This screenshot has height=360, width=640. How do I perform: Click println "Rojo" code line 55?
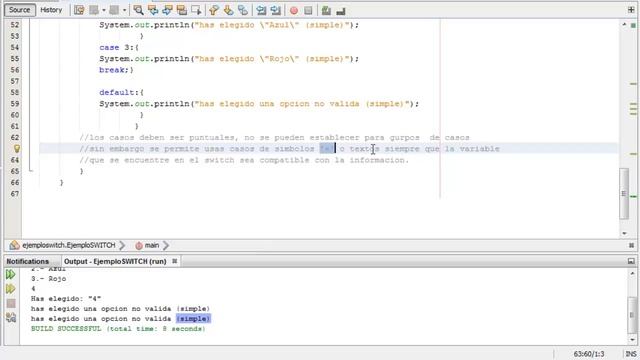coord(229,59)
